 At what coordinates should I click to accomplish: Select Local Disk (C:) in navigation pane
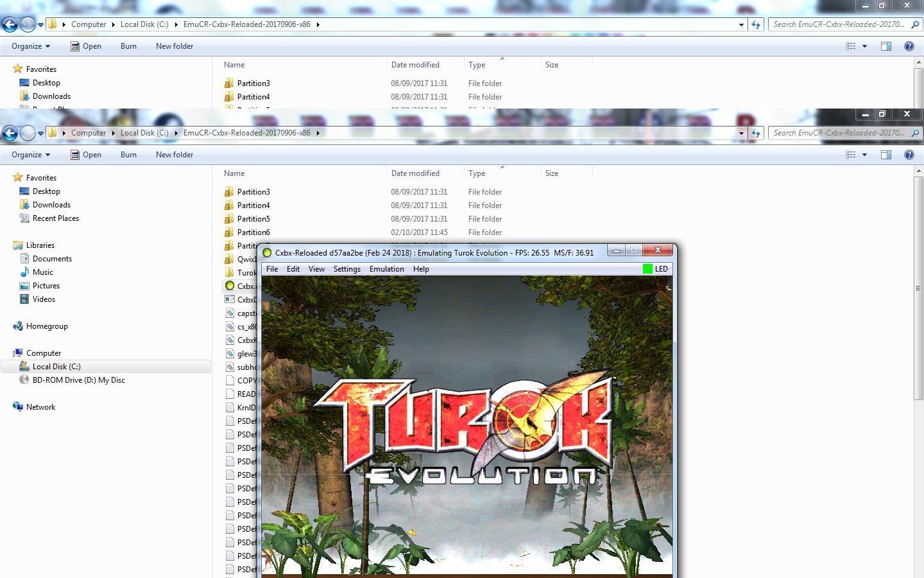[56, 367]
